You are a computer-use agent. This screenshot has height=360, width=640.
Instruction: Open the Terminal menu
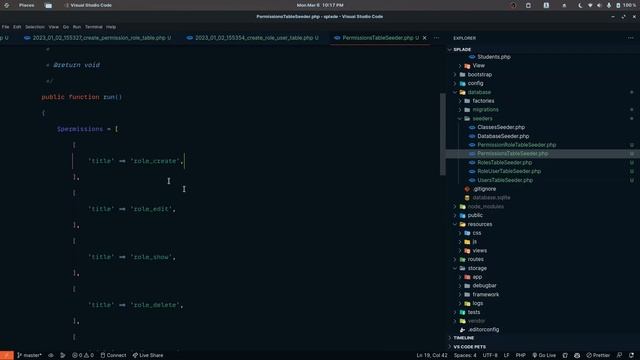(93, 27)
